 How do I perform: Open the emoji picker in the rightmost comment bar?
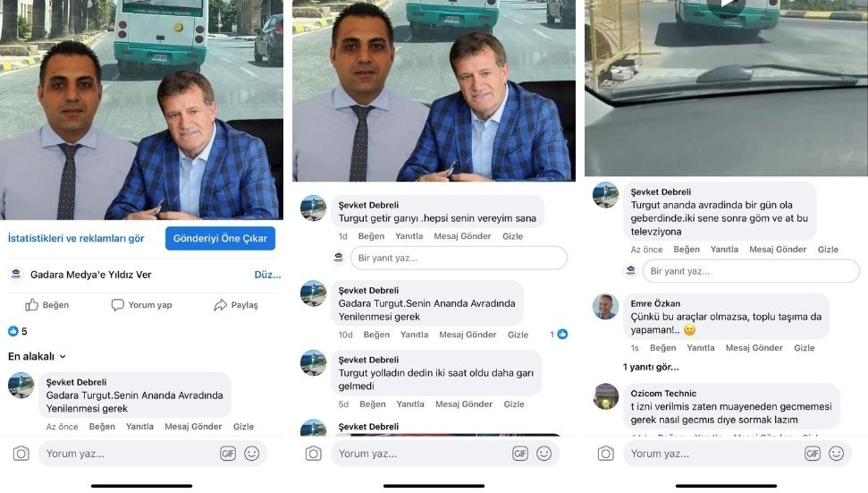pos(836,454)
